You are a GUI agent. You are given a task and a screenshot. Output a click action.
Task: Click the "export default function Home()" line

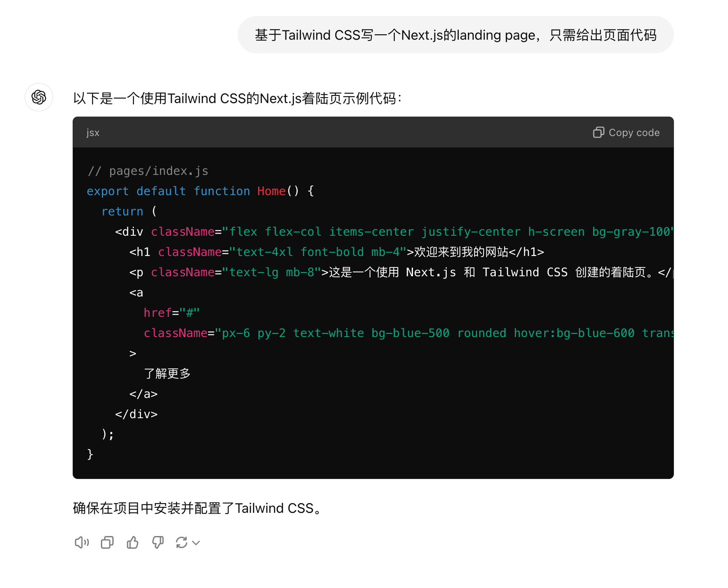click(x=201, y=191)
